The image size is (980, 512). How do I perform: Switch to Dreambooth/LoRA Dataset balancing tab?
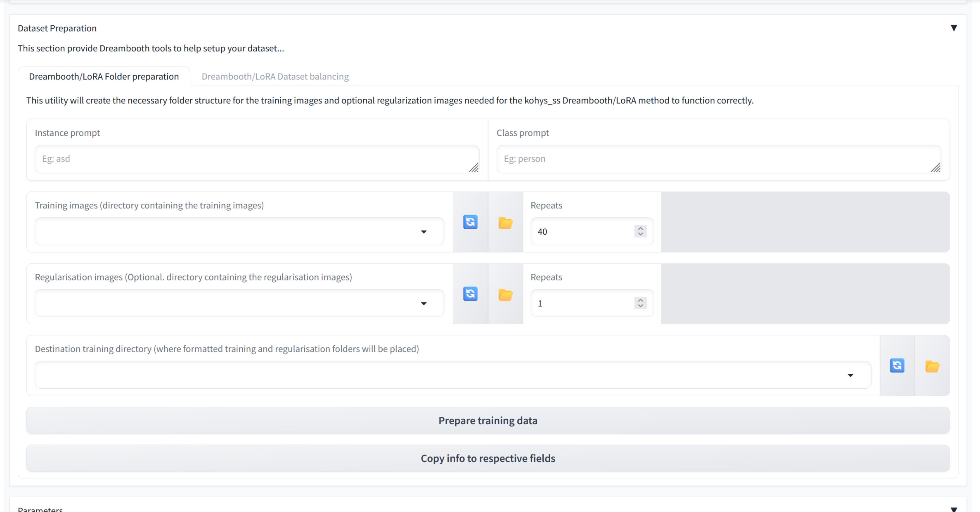[275, 76]
